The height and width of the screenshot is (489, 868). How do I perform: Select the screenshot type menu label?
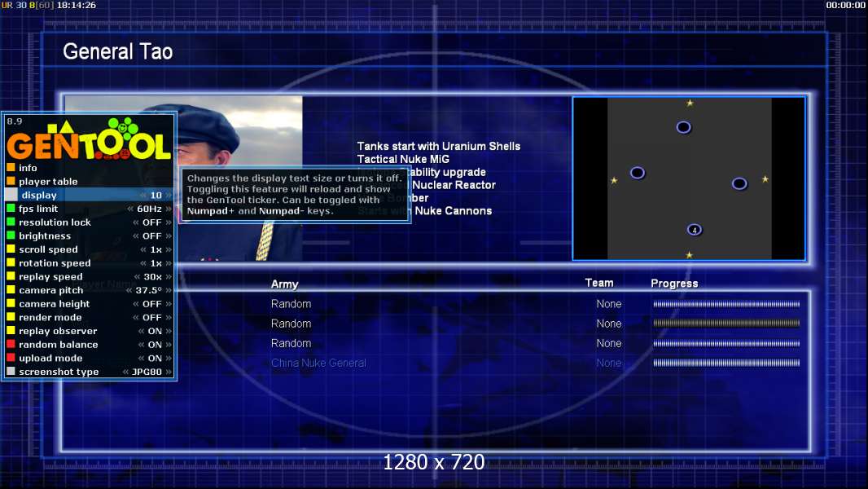59,372
